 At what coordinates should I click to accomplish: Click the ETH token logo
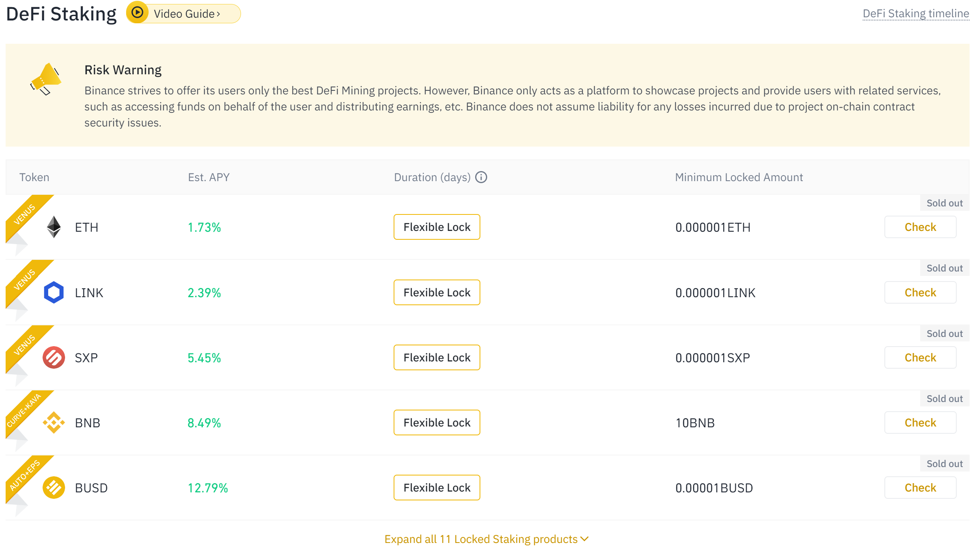[54, 227]
